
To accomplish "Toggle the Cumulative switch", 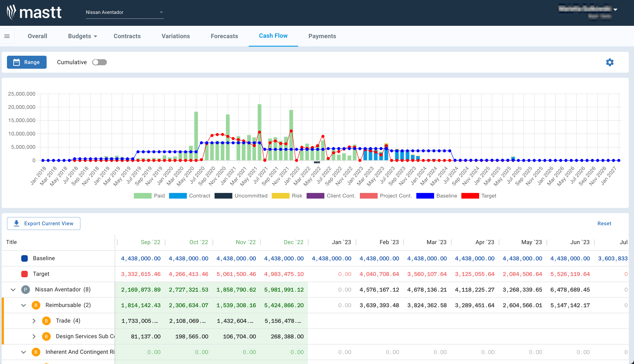I will 100,62.
